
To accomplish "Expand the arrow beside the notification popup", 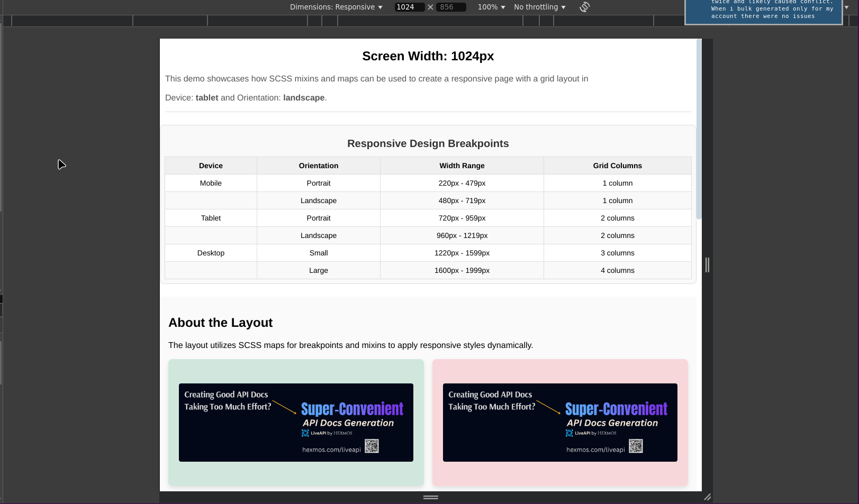I will click(847, 7).
